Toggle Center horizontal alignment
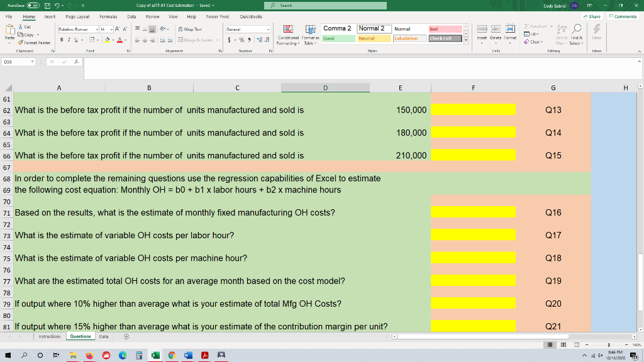 click(x=145, y=40)
